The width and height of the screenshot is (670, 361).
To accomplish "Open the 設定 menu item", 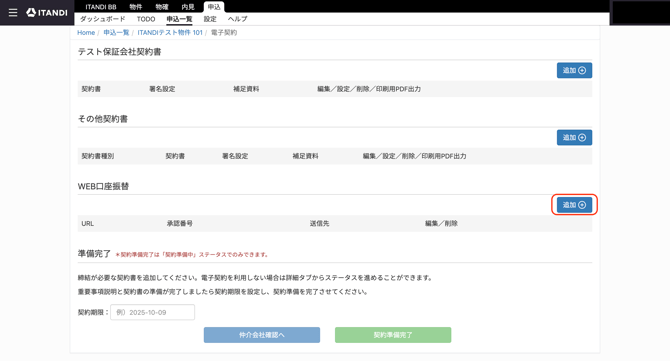I will pos(210,19).
